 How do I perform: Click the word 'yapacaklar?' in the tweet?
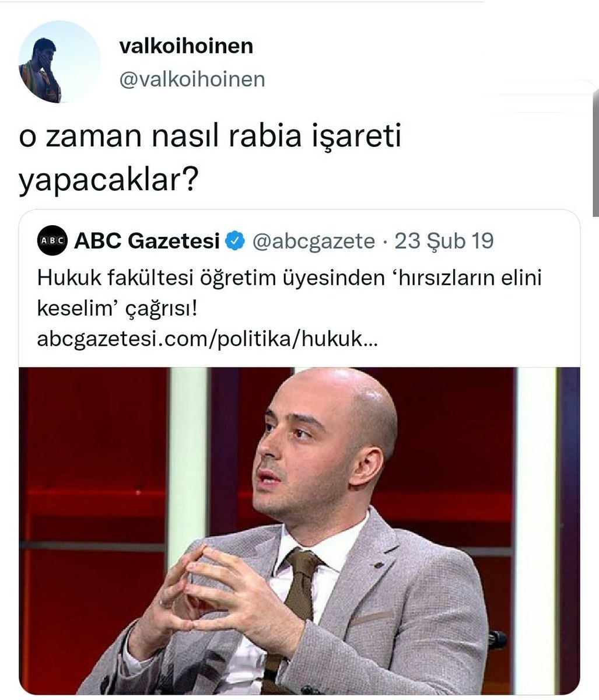coord(107,181)
